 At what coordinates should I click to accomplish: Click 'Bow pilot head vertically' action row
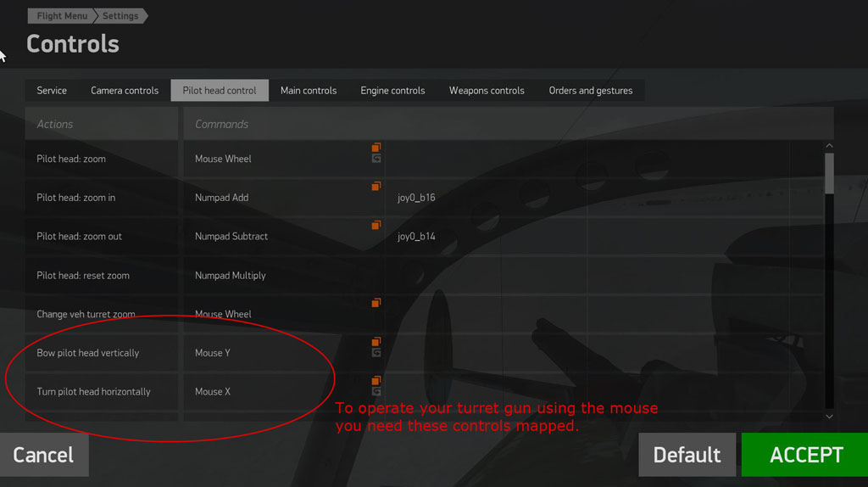tap(102, 353)
